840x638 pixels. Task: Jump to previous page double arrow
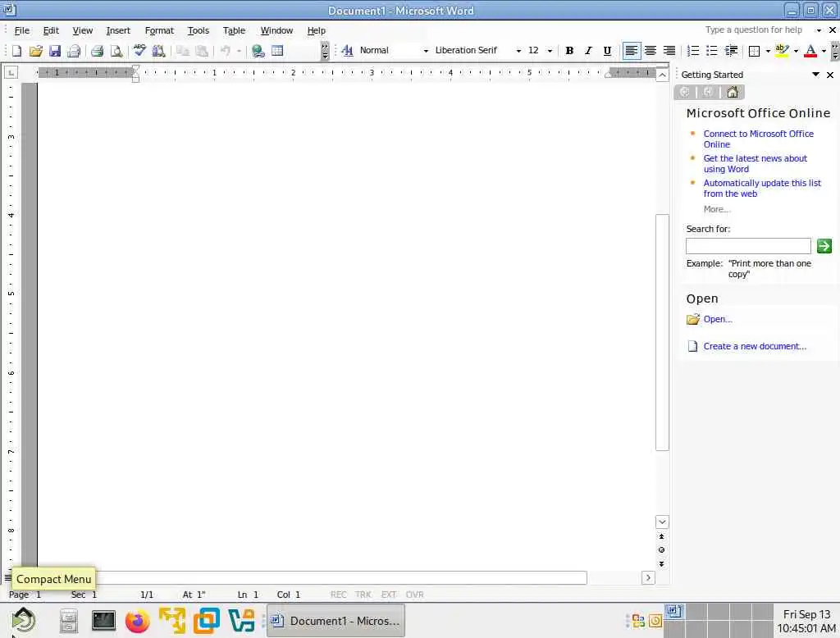click(x=662, y=536)
